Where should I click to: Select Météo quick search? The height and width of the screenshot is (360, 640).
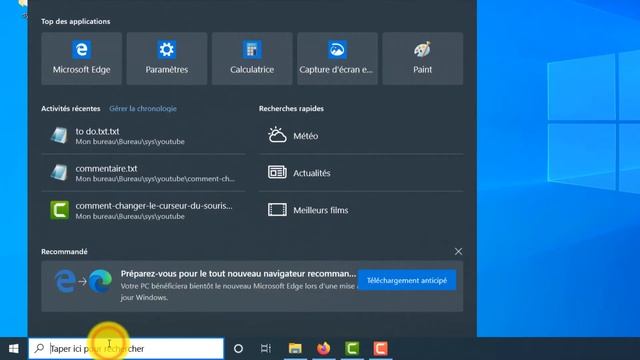(x=361, y=136)
